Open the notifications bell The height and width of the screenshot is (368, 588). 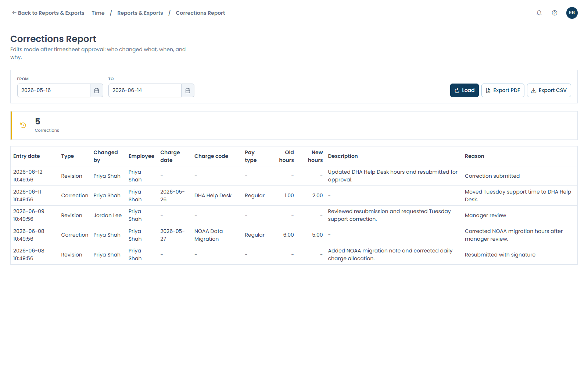pos(539,13)
